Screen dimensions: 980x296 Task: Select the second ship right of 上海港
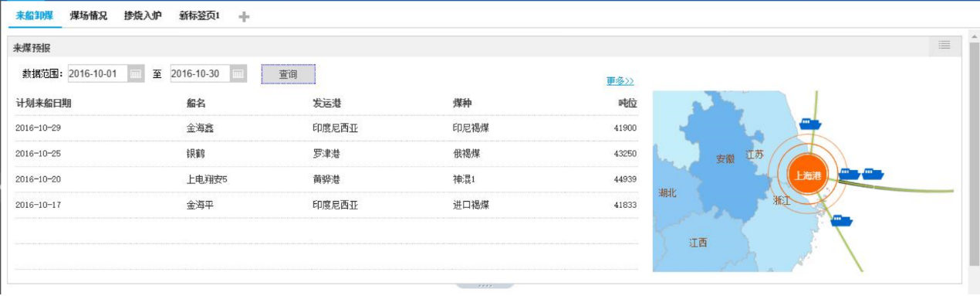tap(872, 174)
